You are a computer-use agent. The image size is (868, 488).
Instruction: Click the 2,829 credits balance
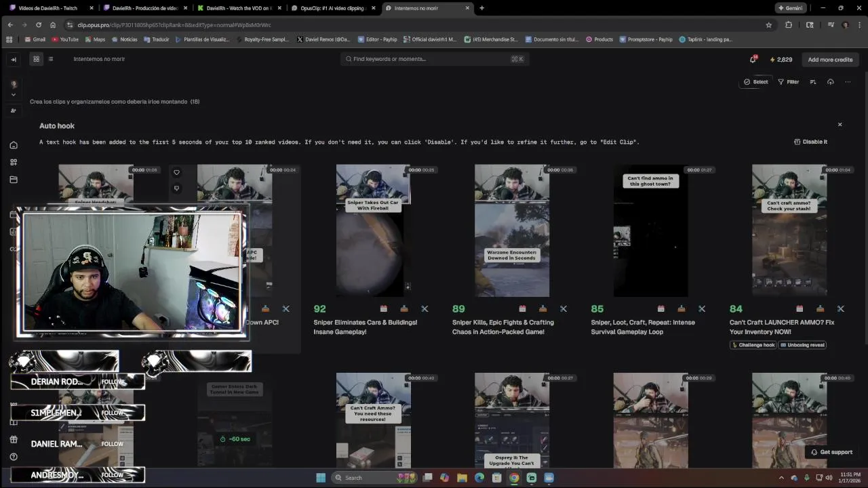(x=781, y=60)
